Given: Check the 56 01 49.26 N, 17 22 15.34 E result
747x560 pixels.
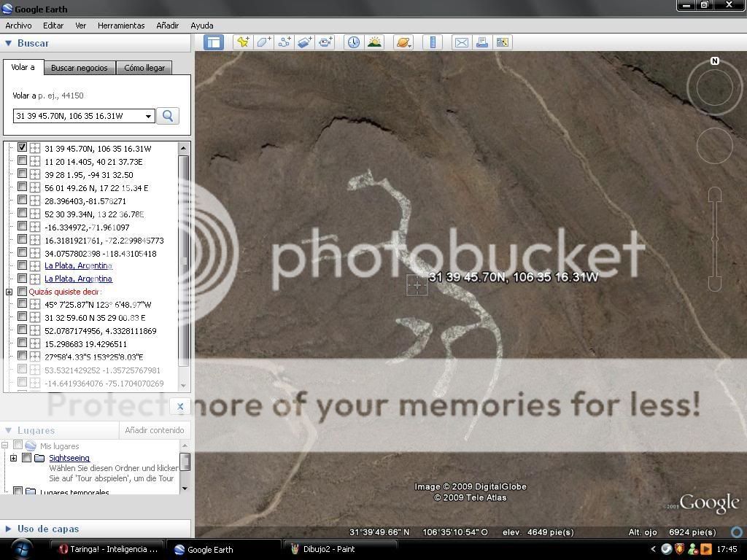Looking at the screenshot, I should click(22, 187).
